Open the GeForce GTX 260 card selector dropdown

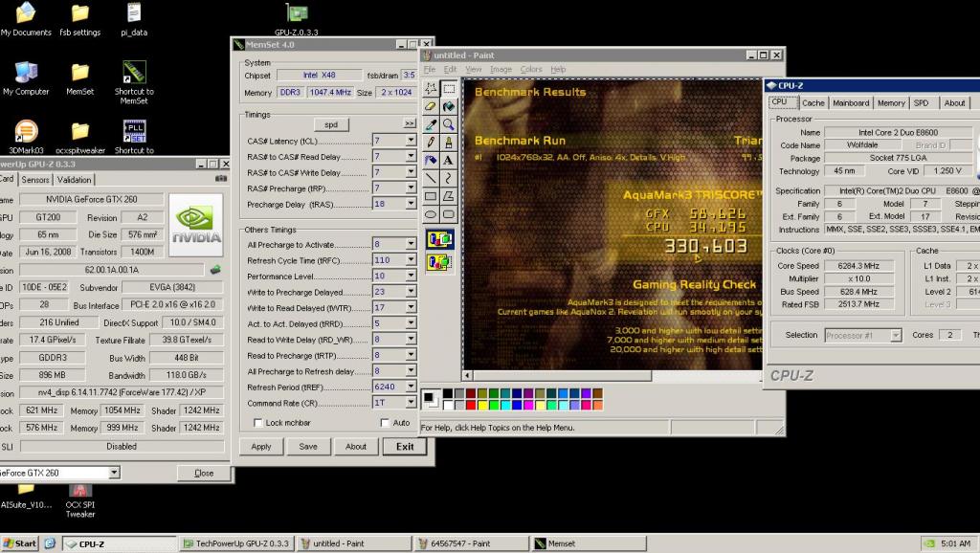[114, 473]
